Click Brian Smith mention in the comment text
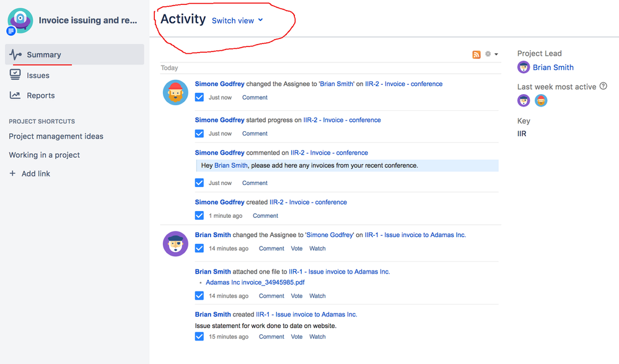Viewport: 619px width, 364px height. point(231,165)
